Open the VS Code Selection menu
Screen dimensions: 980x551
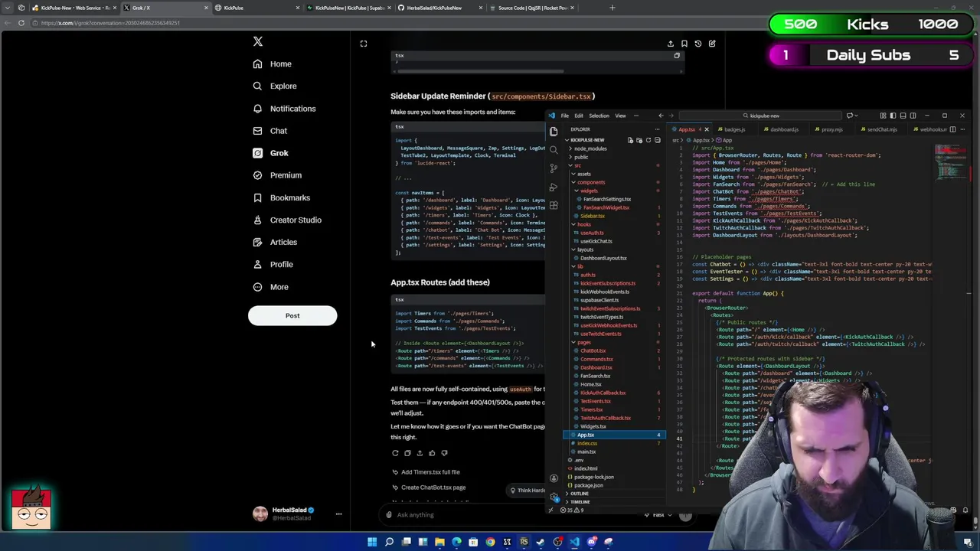[x=599, y=116]
